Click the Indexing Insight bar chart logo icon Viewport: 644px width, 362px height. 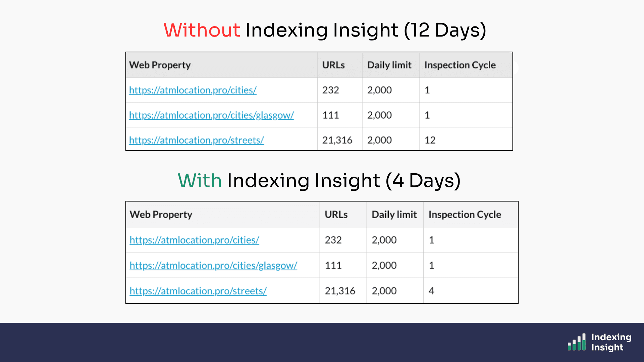coord(576,342)
